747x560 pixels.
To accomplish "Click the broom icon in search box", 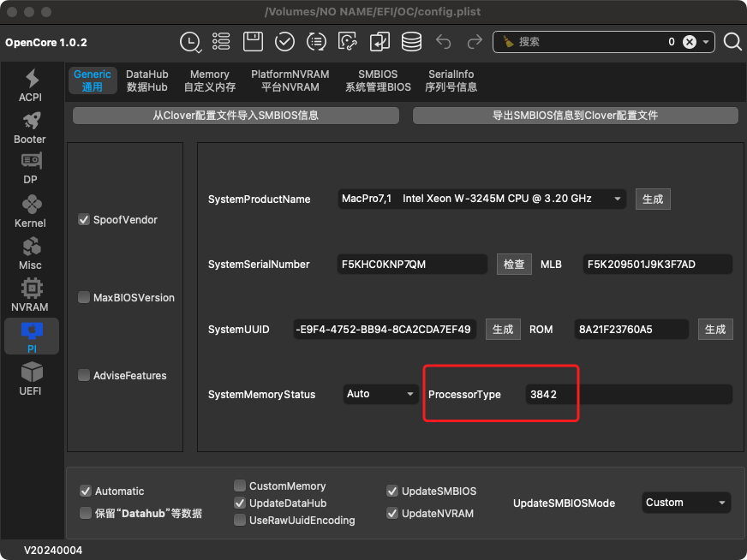I will [508, 42].
